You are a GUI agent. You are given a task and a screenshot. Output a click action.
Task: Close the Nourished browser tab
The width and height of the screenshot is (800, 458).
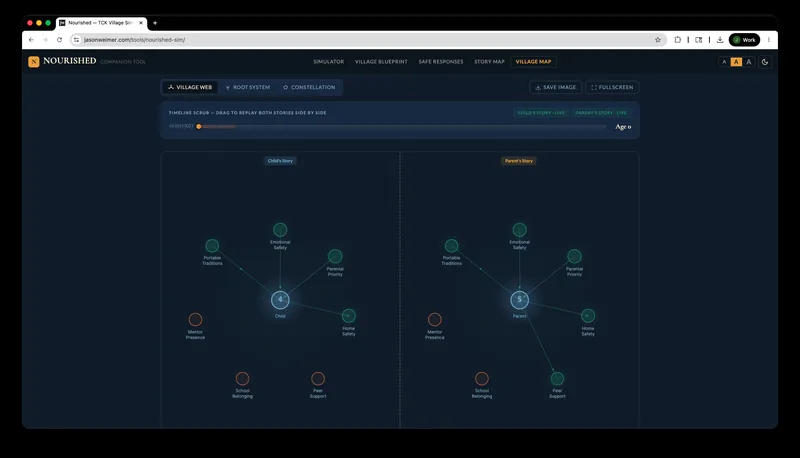tap(141, 23)
